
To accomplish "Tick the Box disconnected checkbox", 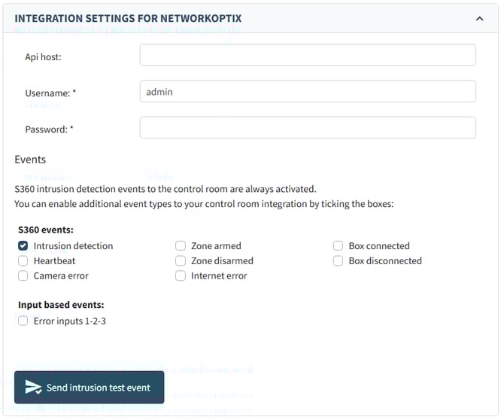I will pos(339,261).
